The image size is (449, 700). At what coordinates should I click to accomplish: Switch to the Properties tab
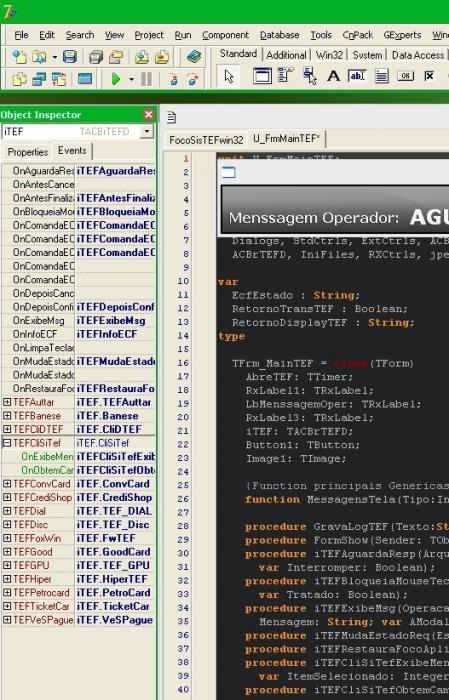click(x=28, y=152)
